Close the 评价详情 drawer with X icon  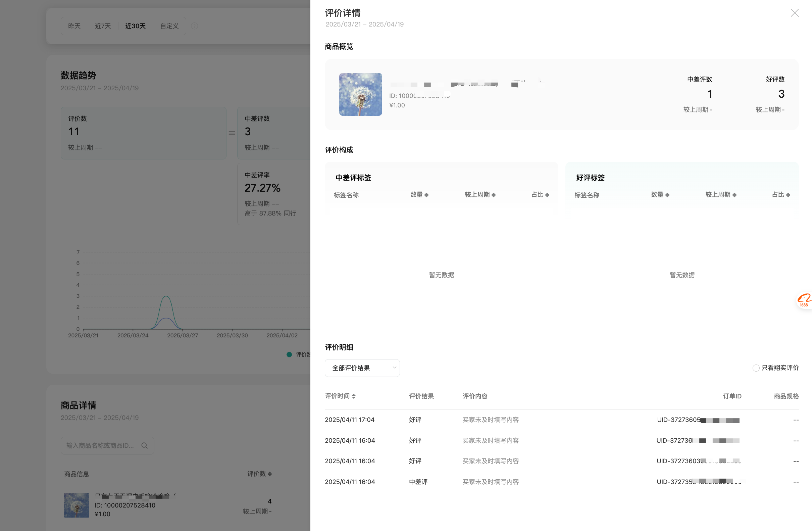pos(794,13)
